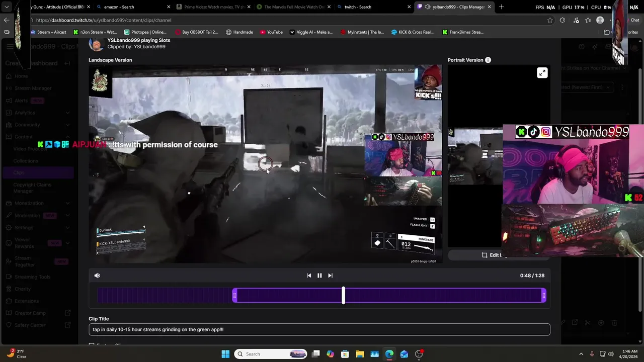This screenshot has height=362, width=644.
Task: Expand the Settings section in the sidebar
Action: (67, 227)
